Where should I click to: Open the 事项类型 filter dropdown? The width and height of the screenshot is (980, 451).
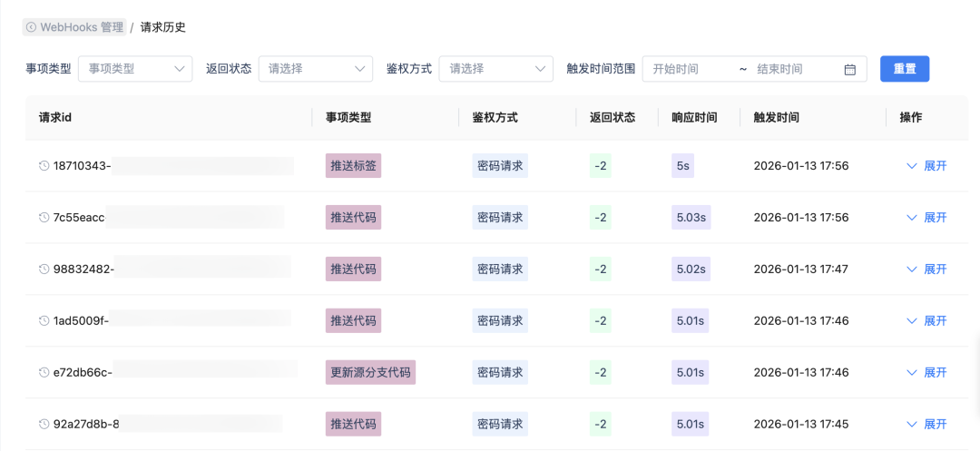(135, 69)
